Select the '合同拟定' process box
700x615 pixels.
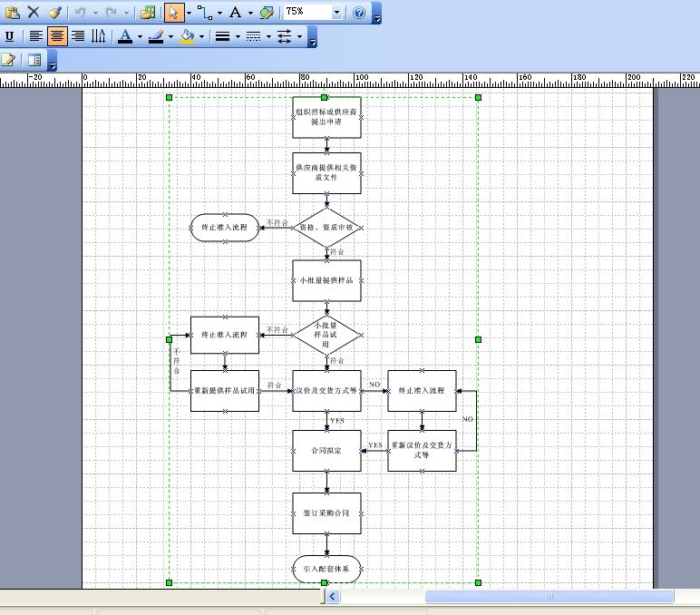pos(326,451)
